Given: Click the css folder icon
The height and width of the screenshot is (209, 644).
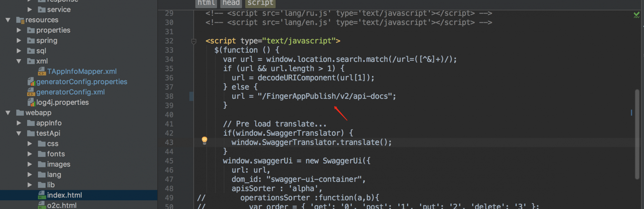Looking at the screenshot, I should click(x=42, y=144).
